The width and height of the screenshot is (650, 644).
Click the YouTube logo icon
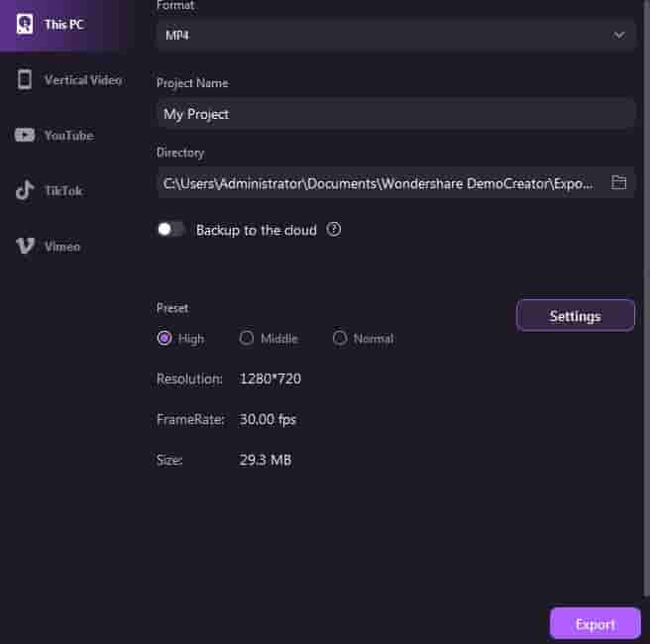25,135
